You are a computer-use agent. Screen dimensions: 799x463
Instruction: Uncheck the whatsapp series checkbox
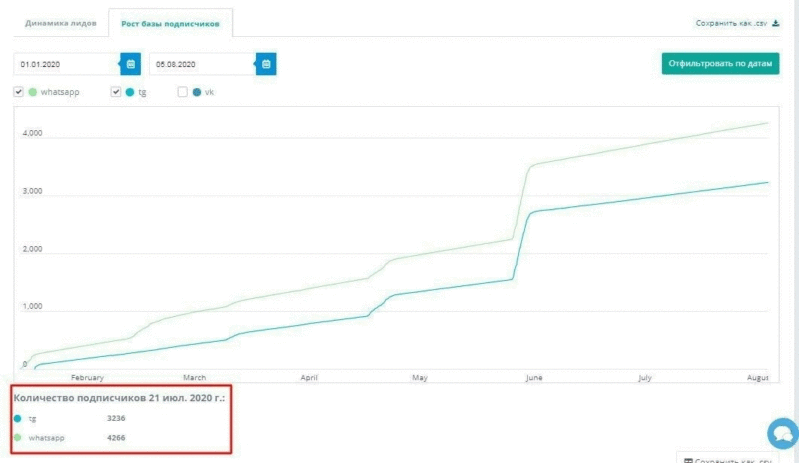click(x=19, y=92)
